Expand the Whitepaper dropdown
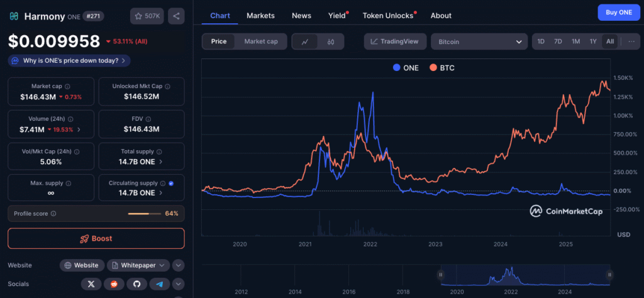This screenshot has height=298, width=644. [x=138, y=265]
